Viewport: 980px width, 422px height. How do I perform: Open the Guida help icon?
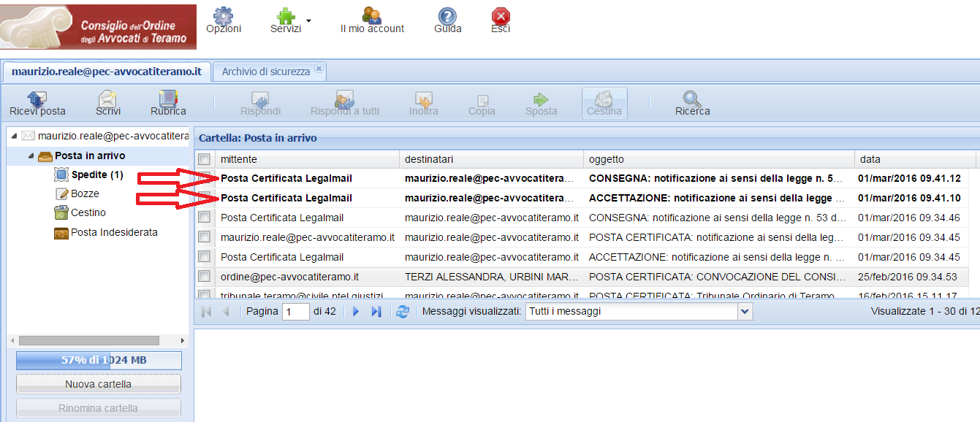tap(447, 16)
